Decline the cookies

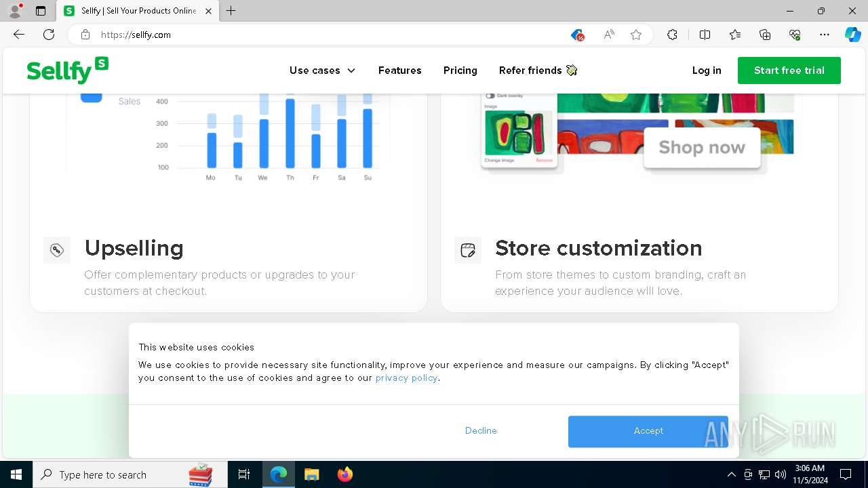coord(481,431)
